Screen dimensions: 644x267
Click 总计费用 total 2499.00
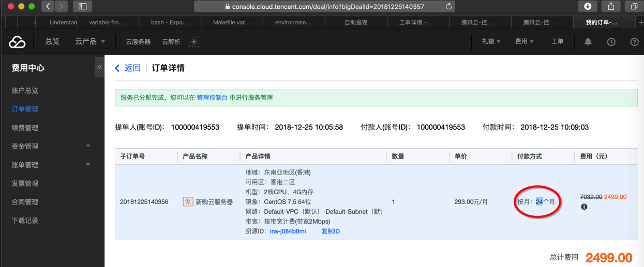(x=609, y=258)
